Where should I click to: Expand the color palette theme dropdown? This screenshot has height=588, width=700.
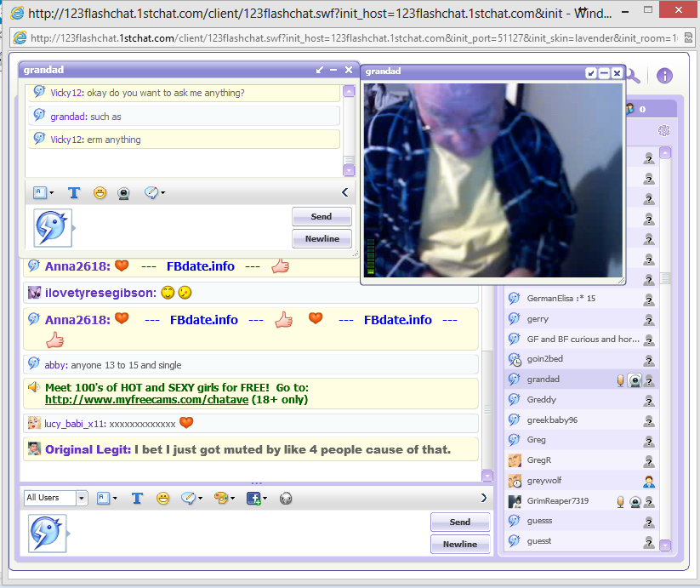[x=225, y=499]
